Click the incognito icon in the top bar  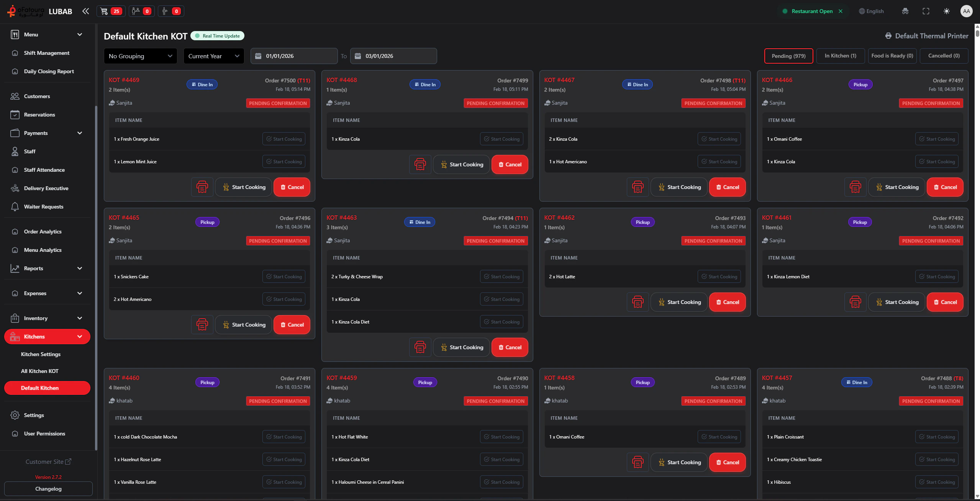tap(905, 11)
